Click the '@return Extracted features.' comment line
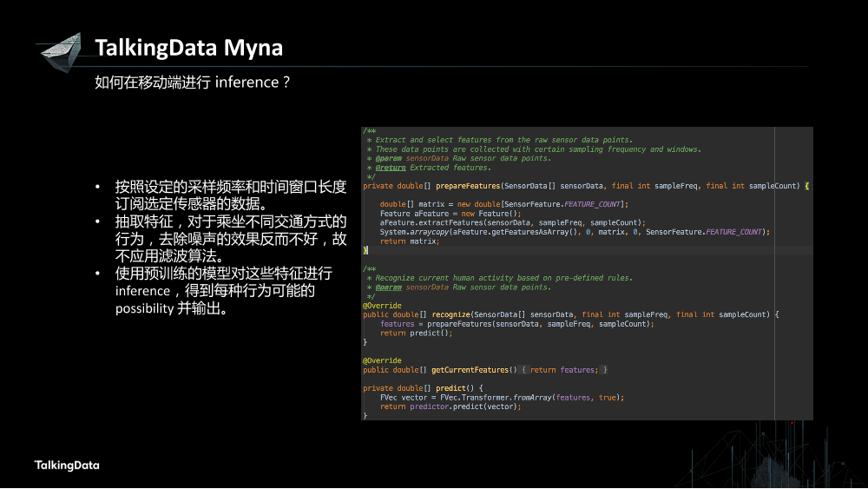 tap(433, 168)
